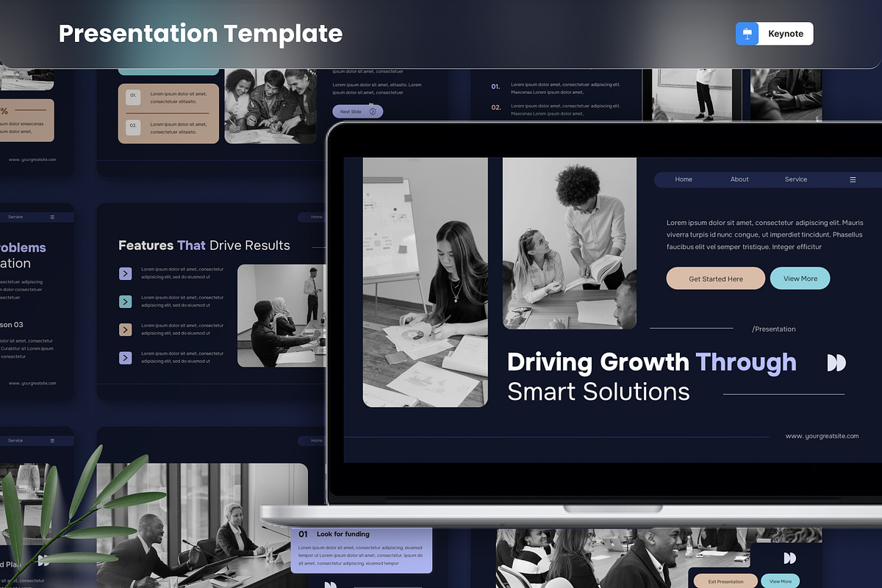Select Service on the bottom-left slide navigation
Screen dimensions: 882x588
[15, 440]
